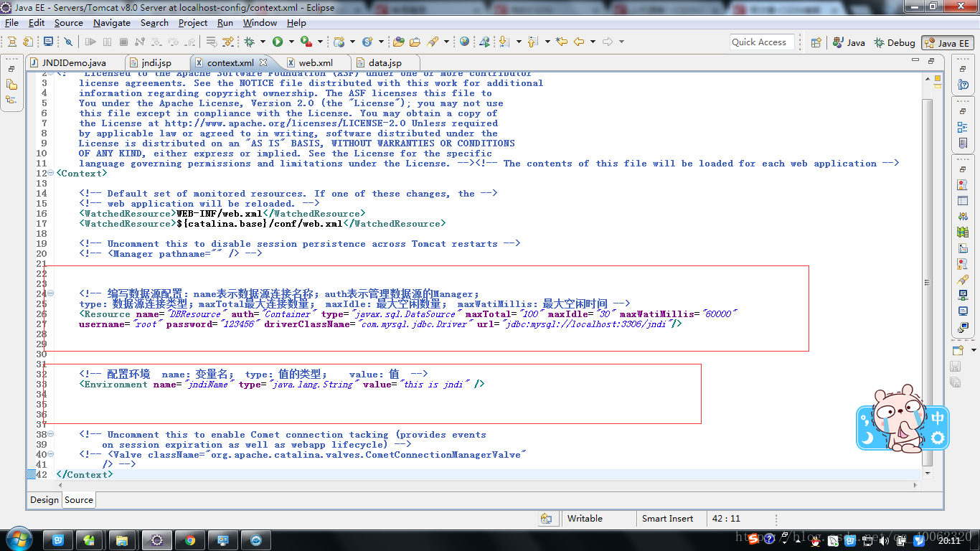The height and width of the screenshot is (551, 980).
Task: Click the green Run button icon
Action: 278,42
